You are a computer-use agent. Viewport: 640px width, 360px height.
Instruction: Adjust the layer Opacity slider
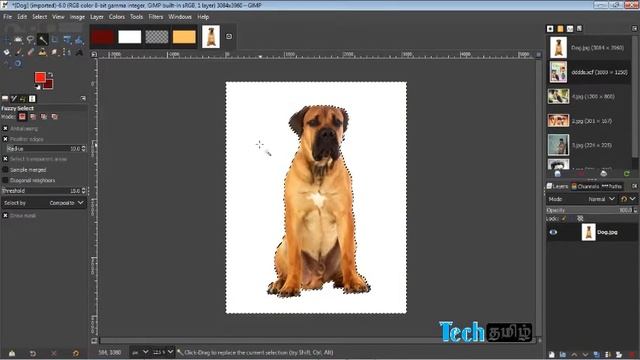pyautogui.click(x=591, y=210)
